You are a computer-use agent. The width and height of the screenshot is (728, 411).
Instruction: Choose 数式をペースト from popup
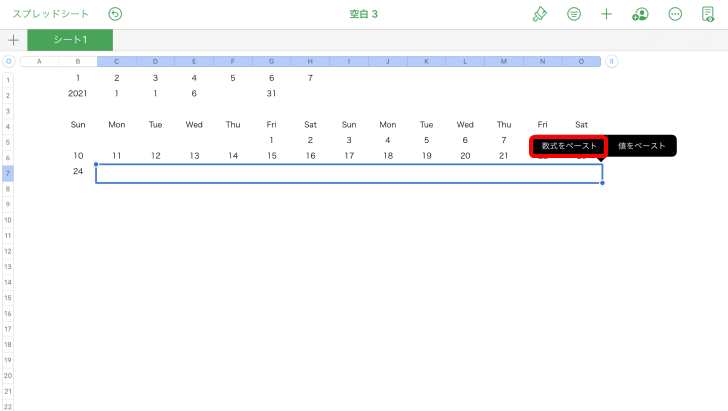(x=569, y=146)
